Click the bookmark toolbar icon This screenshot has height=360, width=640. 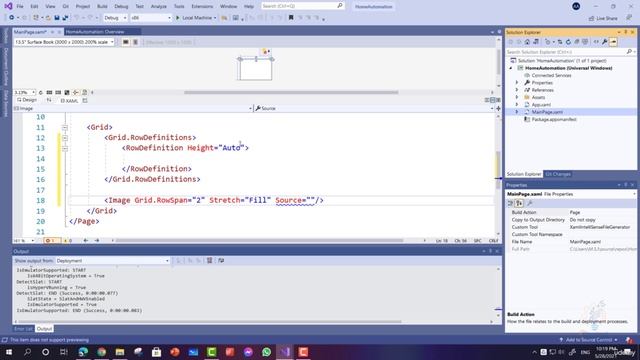point(291,18)
